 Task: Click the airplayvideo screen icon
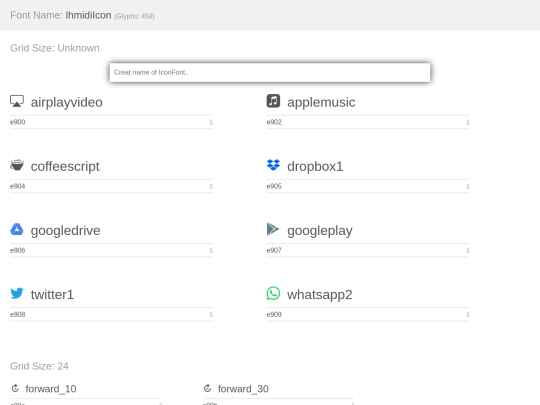pos(17,101)
